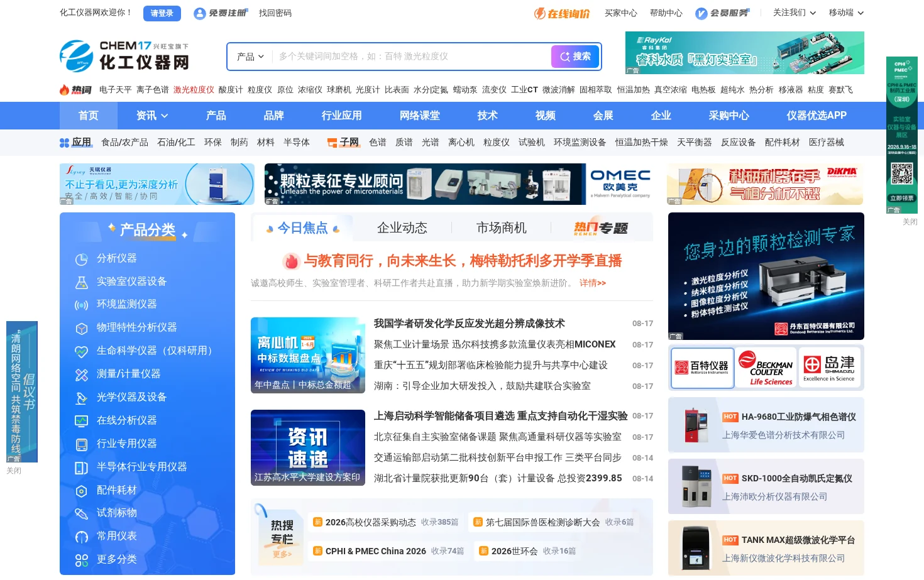Go to 首页 in the navigation bar

pyautogui.click(x=89, y=116)
